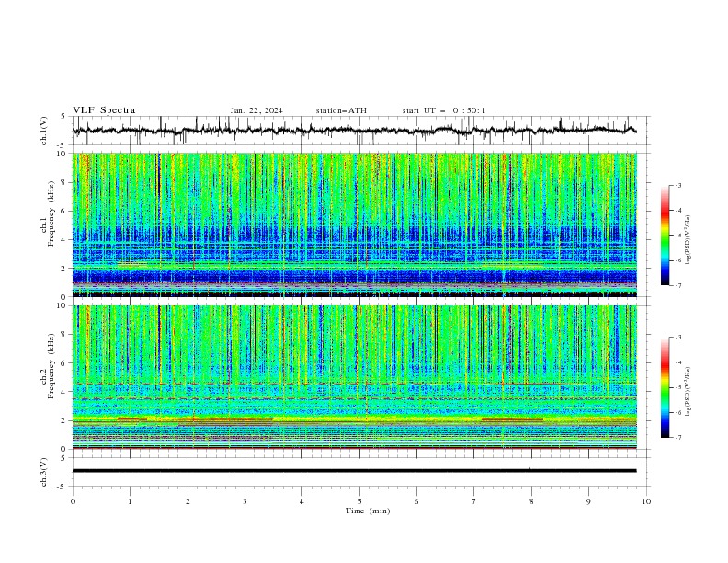The image size is (728, 563).
Task: Click upper colorbar "log(PSD)(V²/Hz)" label
Action: click(x=688, y=240)
